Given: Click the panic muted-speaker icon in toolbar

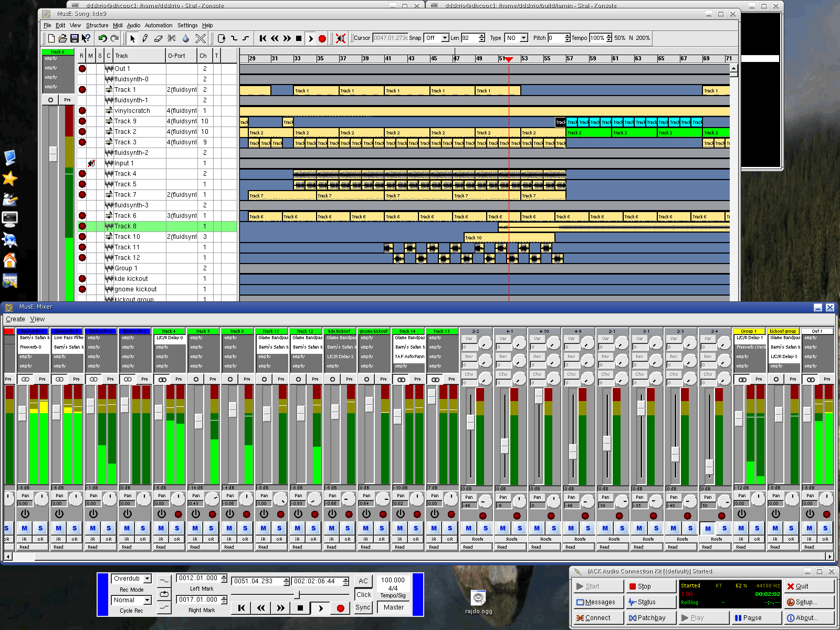Looking at the screenshot, I should [340, 38].
